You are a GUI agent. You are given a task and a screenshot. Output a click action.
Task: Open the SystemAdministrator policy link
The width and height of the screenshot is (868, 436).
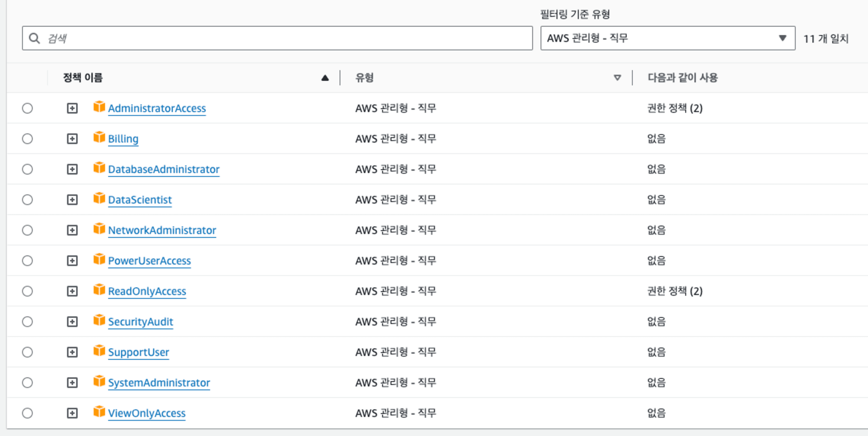pos(159,383)
